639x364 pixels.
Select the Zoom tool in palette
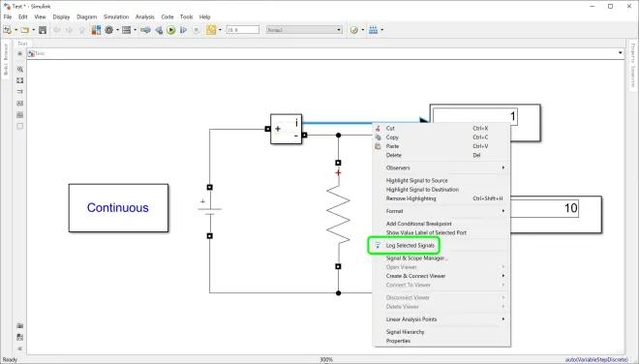[x=20, y=70]
